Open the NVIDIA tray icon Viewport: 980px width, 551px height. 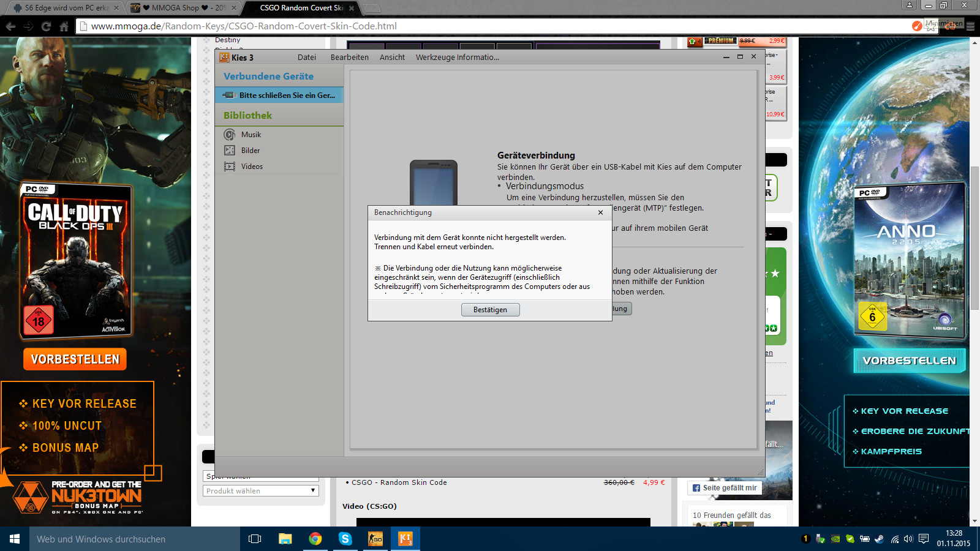pos(835,539)
